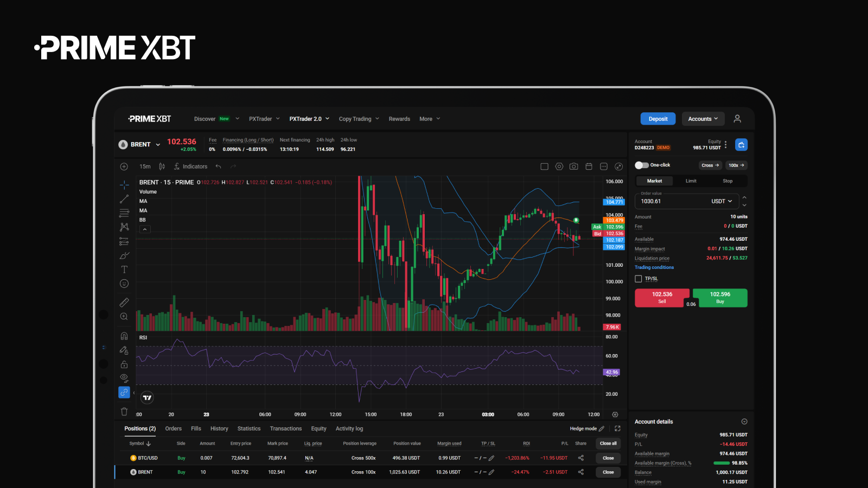The width and height of the screenshot is (868, 488).
Task: Select the trend line drawing tool
Action: pyautogui.click(x=124, y=199)
